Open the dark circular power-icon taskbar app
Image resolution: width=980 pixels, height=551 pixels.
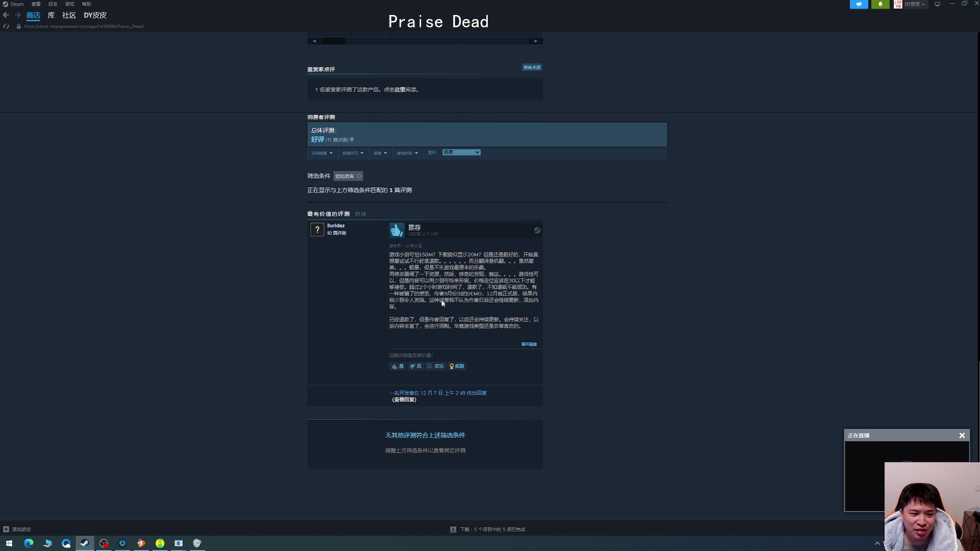122,543
